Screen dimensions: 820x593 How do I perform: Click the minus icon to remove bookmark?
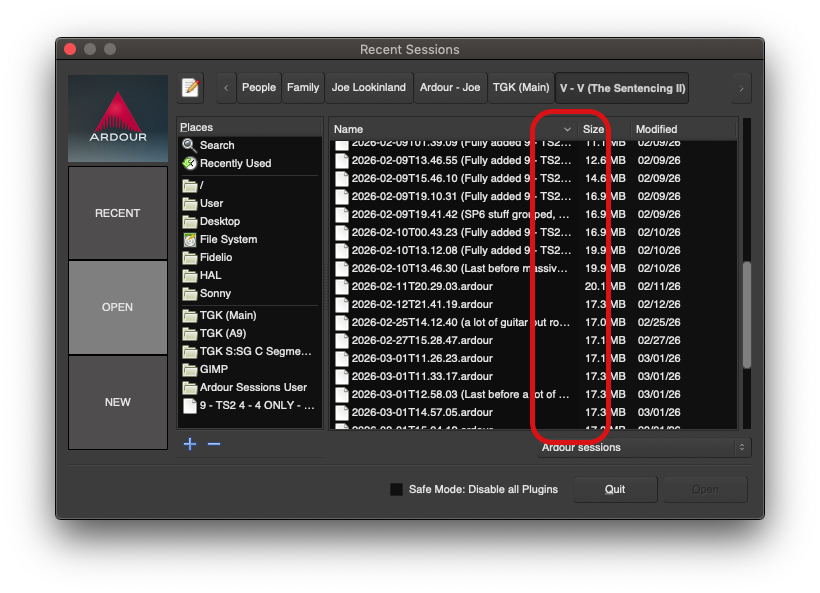[x=214, y=443]
